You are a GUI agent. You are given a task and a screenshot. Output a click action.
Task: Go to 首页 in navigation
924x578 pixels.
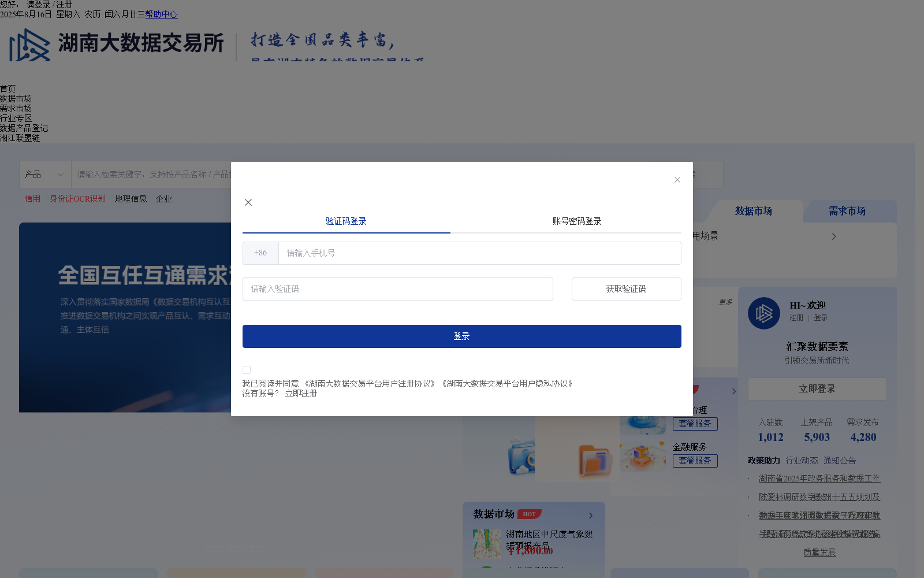pyautogui.click(x=8, y=89)
